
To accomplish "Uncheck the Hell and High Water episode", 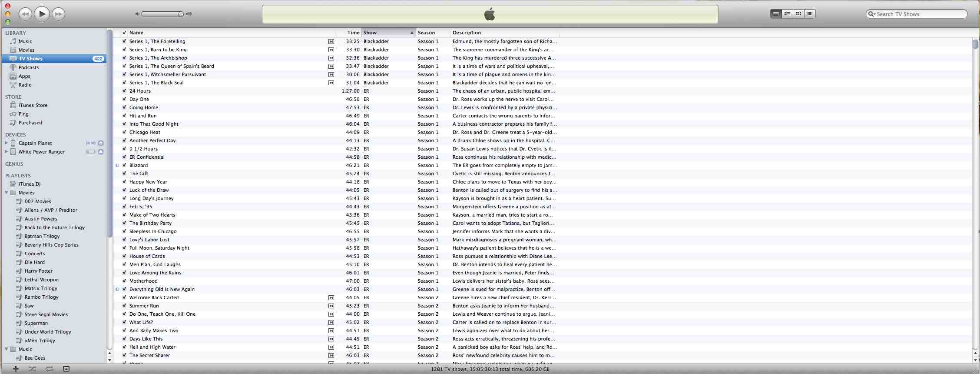I will click(x=124, y=347).
